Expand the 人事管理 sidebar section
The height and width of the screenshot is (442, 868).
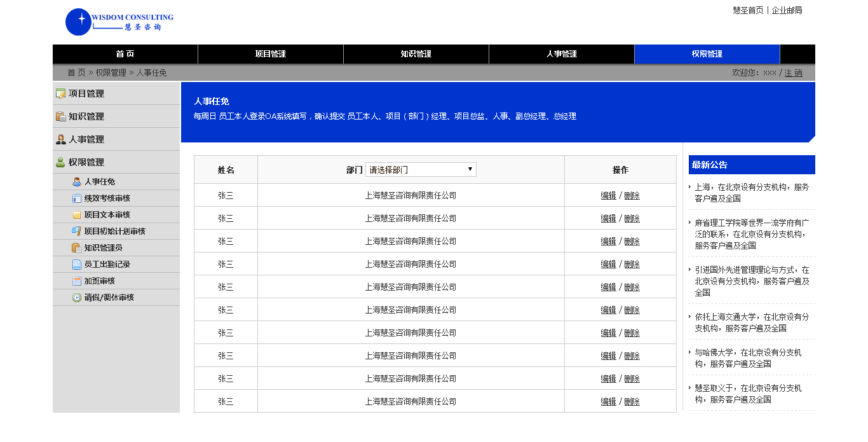86,139
